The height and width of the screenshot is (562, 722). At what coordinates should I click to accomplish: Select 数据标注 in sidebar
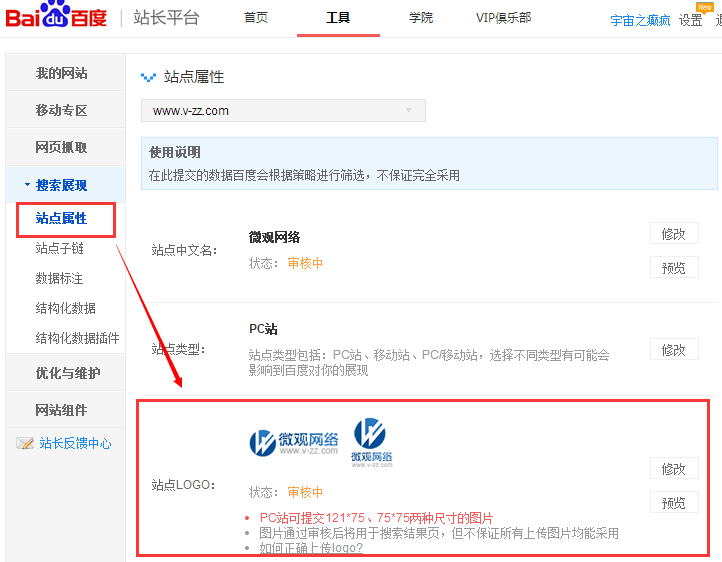(x=59, y=278)
